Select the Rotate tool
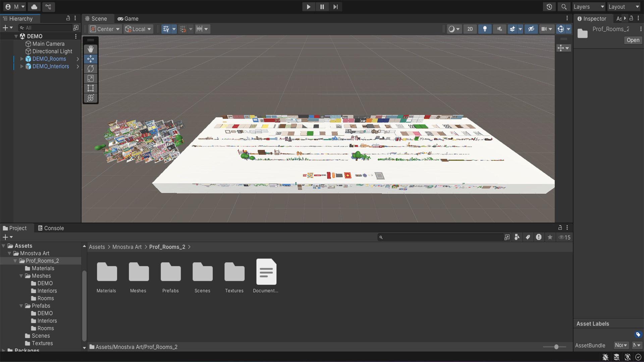The height and width of the screenshot is (362, 644). point(91,69)
